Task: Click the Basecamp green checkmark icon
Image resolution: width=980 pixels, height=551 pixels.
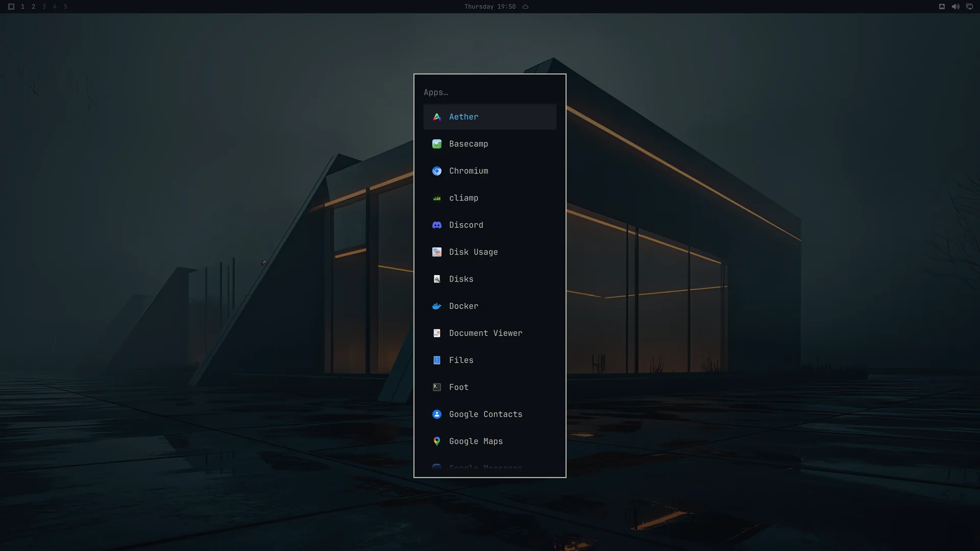Action: (437, 144)
